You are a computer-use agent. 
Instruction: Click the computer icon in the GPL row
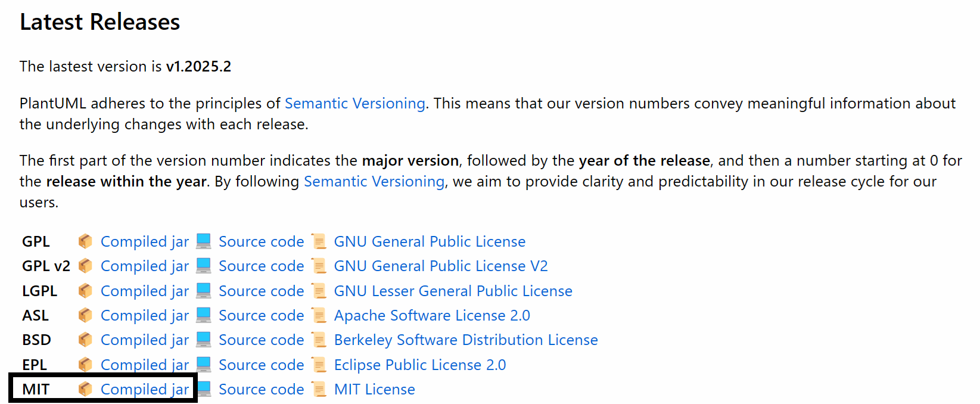pos(204,241)
